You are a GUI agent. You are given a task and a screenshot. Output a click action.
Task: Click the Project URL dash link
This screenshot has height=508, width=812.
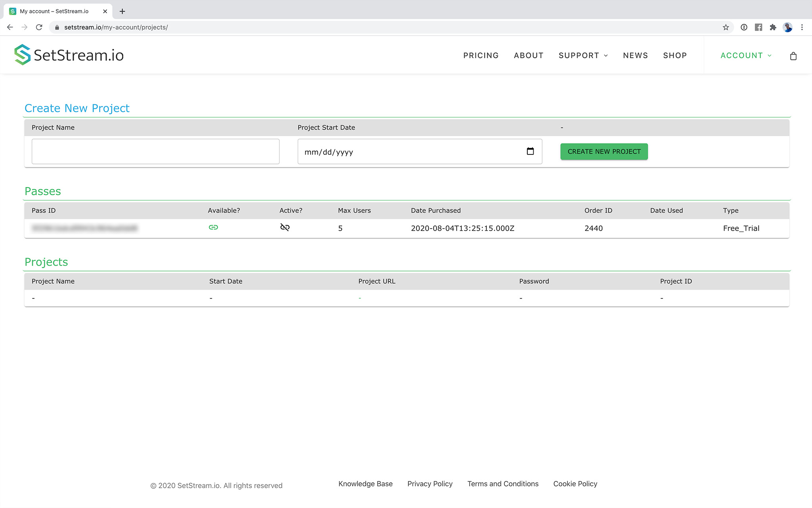coord(360,298)
